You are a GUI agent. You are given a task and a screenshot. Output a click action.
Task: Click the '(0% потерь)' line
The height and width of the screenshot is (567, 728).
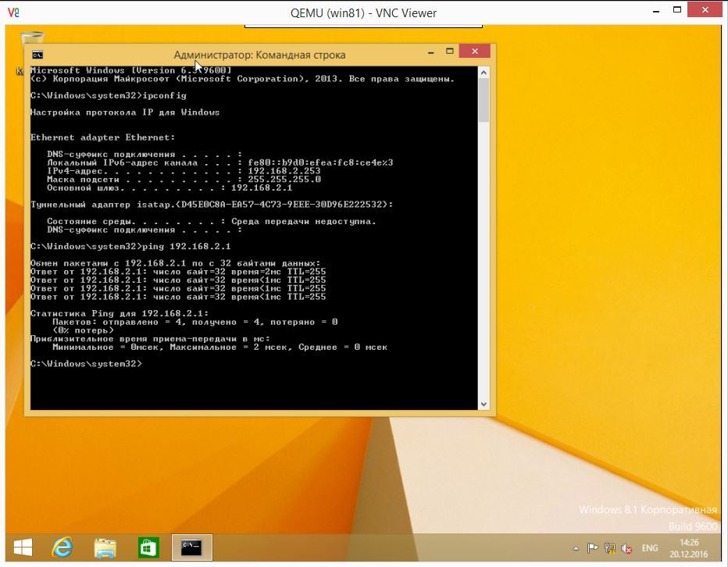click(83, 330)
